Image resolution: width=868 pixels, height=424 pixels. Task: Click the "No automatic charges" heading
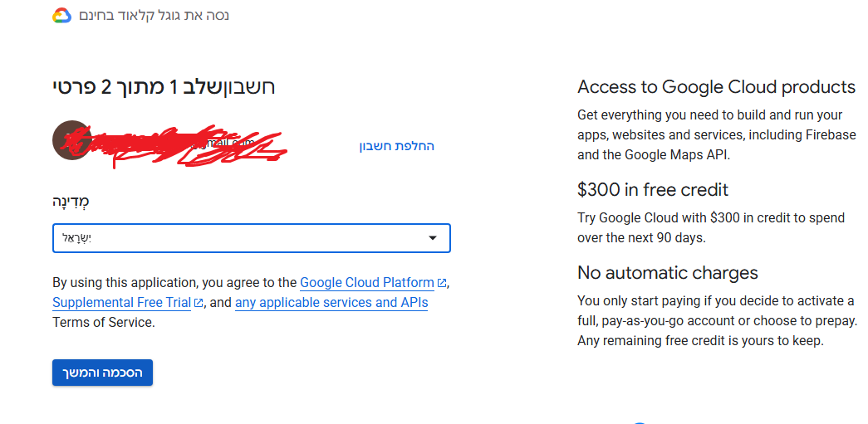668,273
